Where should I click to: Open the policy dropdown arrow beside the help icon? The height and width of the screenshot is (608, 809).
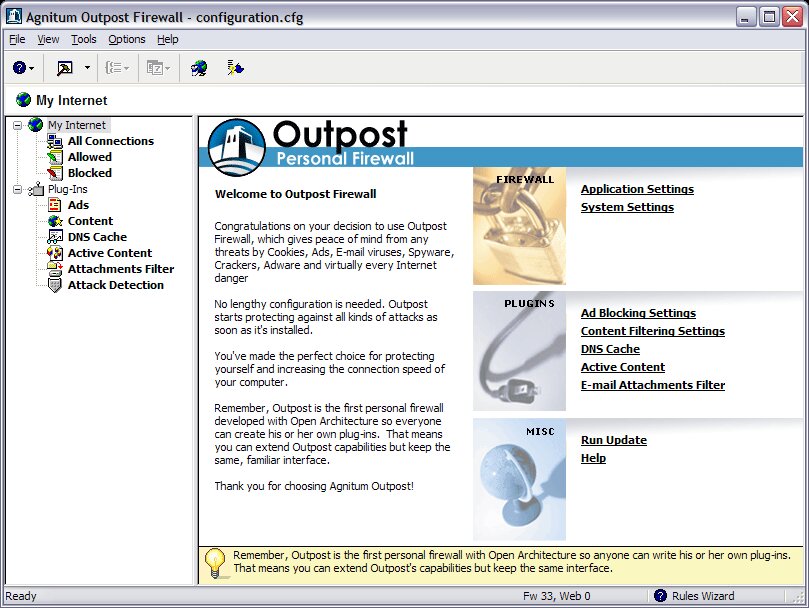pyautogui.click(x=32, y=68)
